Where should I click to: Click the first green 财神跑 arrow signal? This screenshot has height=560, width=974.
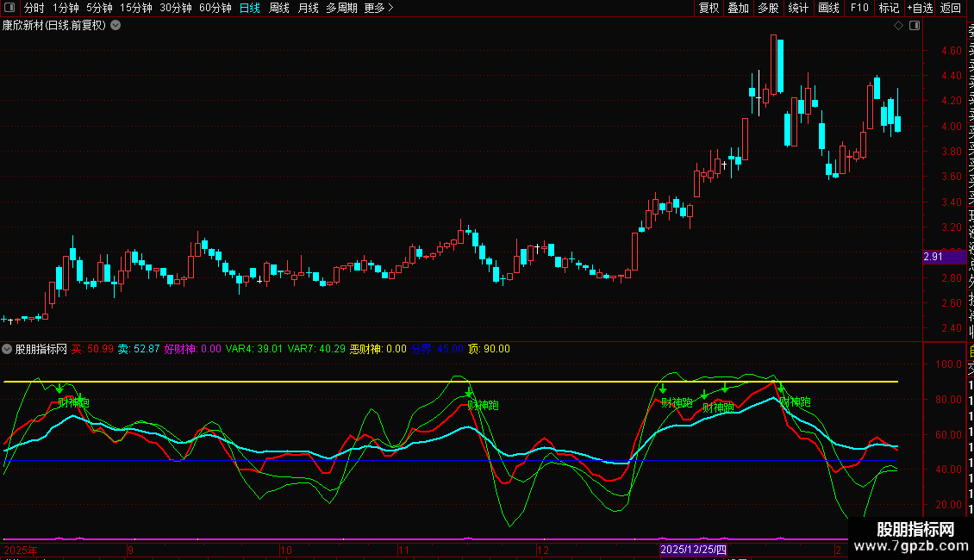pos(59,389)
